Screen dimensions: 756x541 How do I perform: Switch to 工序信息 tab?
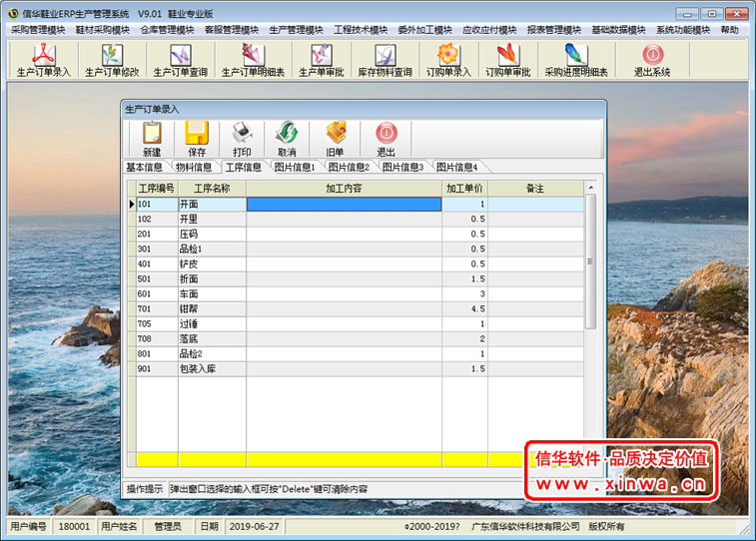coord(244,167)
